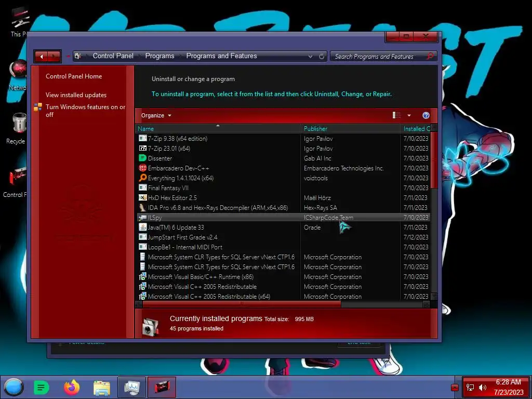Open File Explorer from the taskbar
Image resolution: width=532 pixels, height=399 pixels.
pos(101,388)
